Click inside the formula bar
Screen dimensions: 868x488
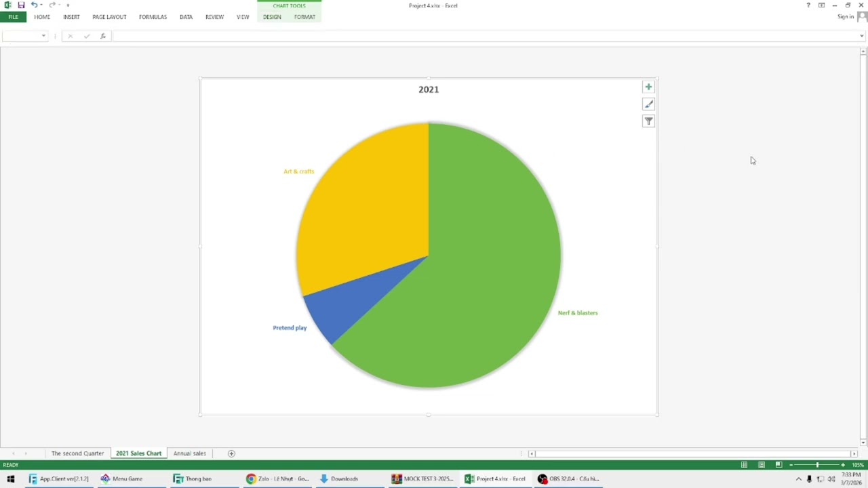click(485, 36)
